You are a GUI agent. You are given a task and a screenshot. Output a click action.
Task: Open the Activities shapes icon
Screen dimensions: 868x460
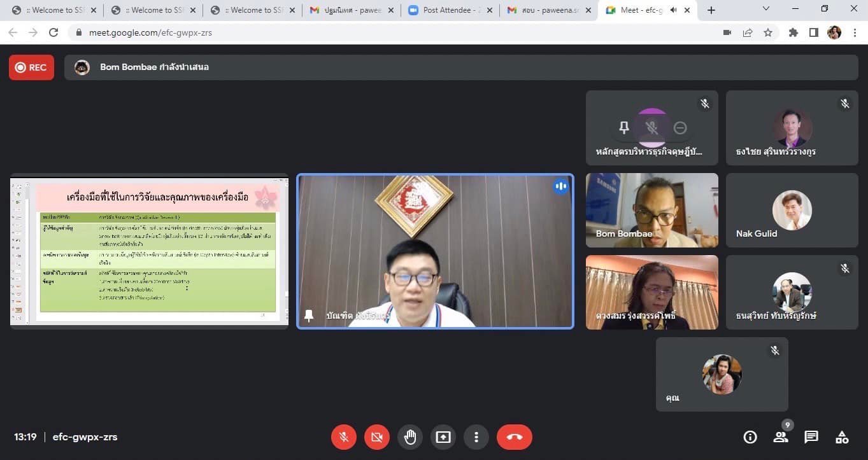[x=842, y=437]
